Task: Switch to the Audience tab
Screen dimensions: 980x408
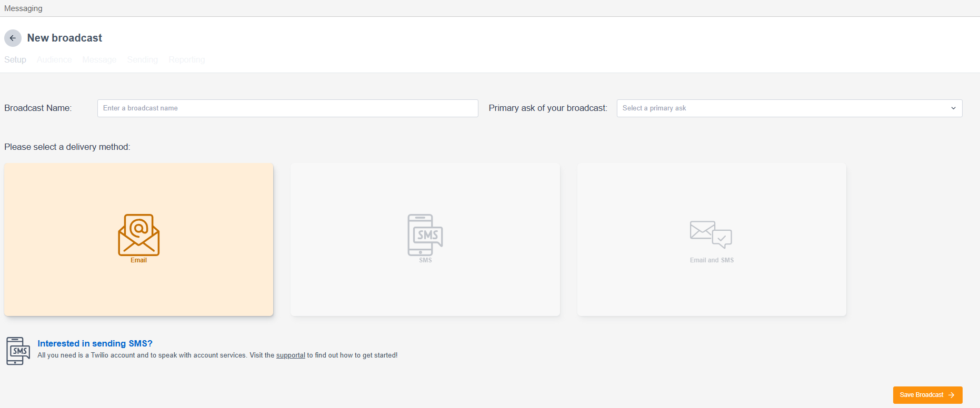Action: tap(54, 59)
